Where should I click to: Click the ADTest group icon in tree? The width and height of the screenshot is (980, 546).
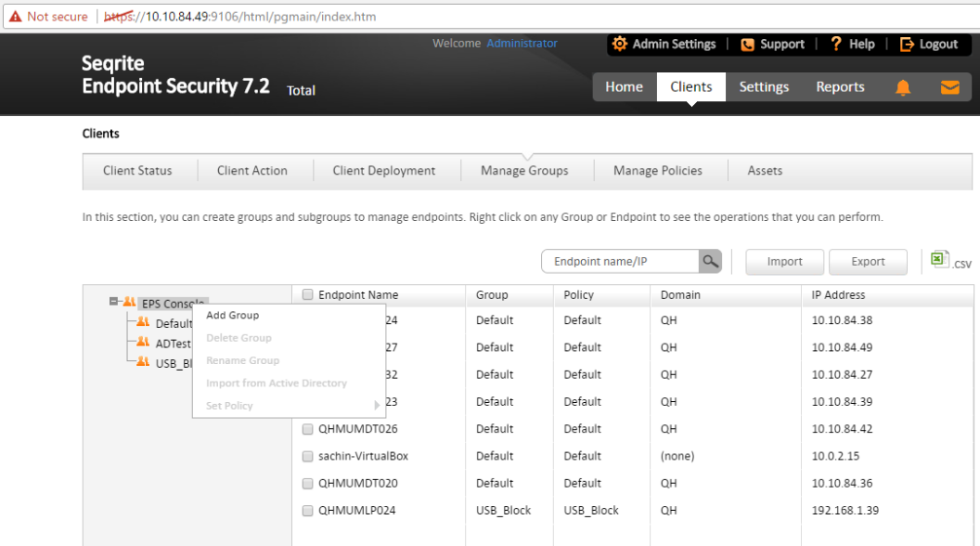pos(143,342)
